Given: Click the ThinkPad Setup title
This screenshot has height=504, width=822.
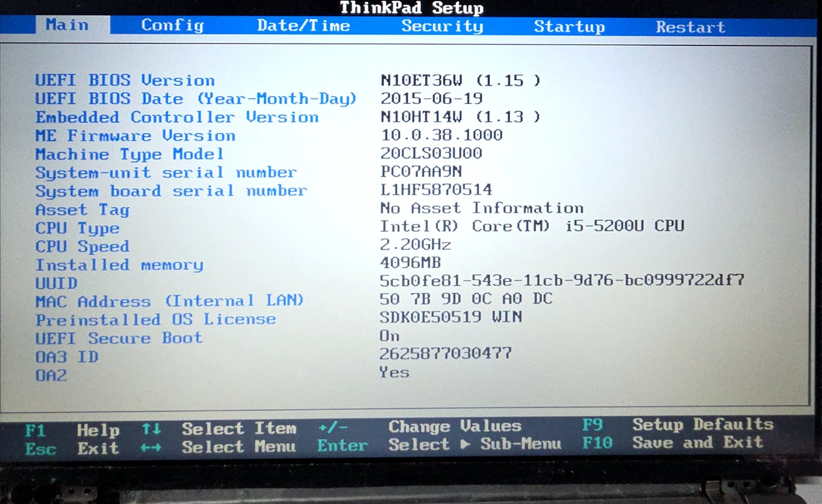Looking at the screenshot, I should click(412, 8).
